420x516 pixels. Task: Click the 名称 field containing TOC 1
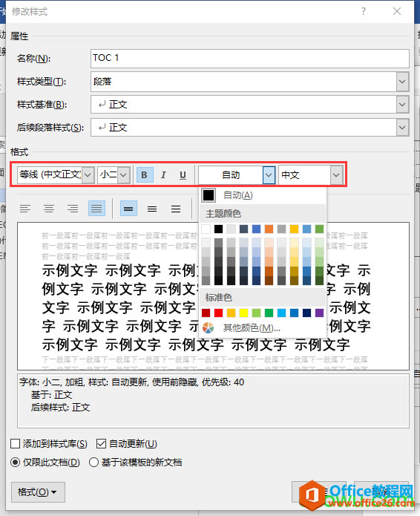249,59
